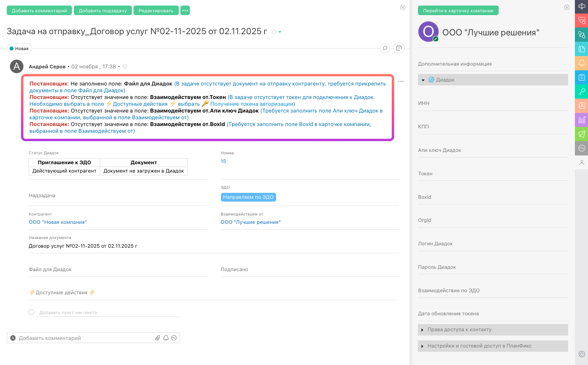Image resolution: width=588 pixels, height=365 pixels.
Task: Like Андрей Серов's comment with the heart
Action: (x=125, y=67)
